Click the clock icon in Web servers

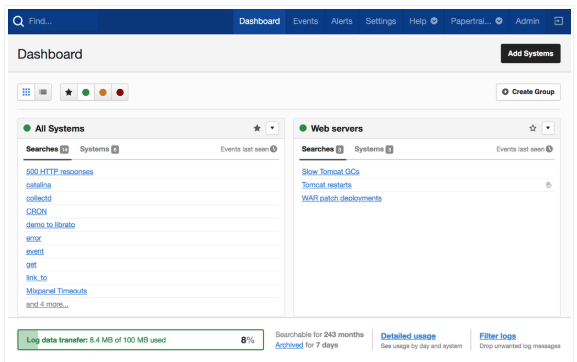coord(549,149)
